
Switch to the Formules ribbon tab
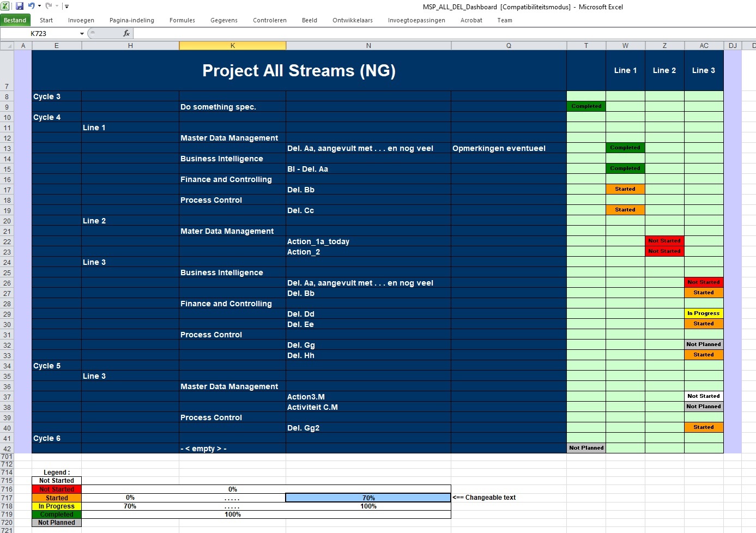click(182, 20)
